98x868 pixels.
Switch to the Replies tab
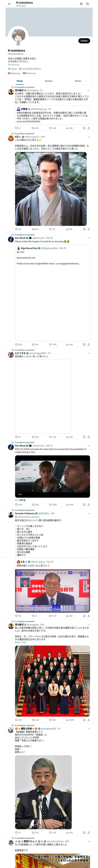point(49,81)
